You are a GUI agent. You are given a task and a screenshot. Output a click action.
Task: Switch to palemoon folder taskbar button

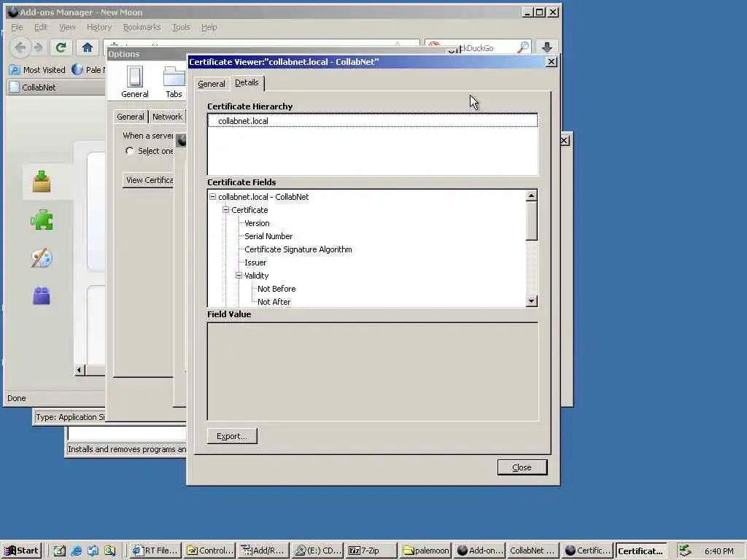[x=425, y=551]
